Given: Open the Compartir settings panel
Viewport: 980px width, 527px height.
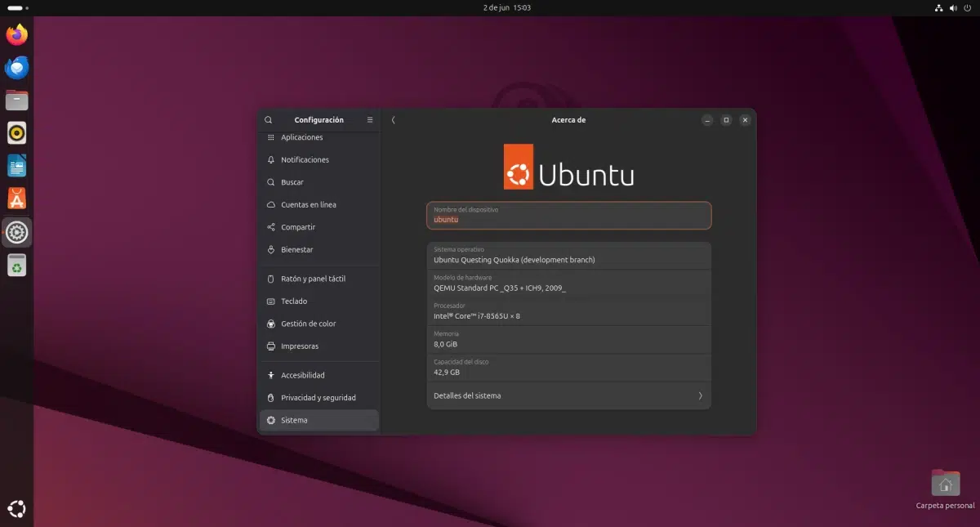Looking at the screenshot, I should pos(300,226).
